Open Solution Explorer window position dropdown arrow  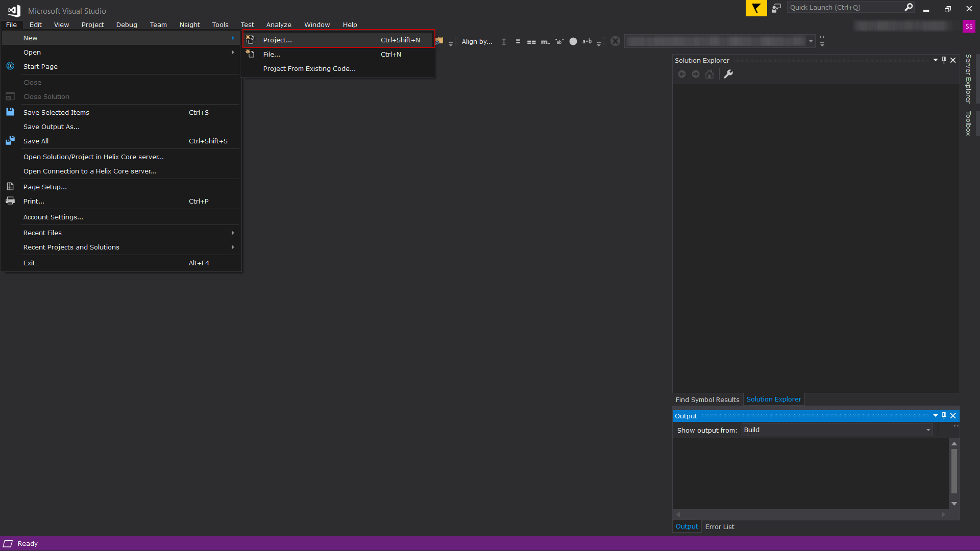point(935,60)
